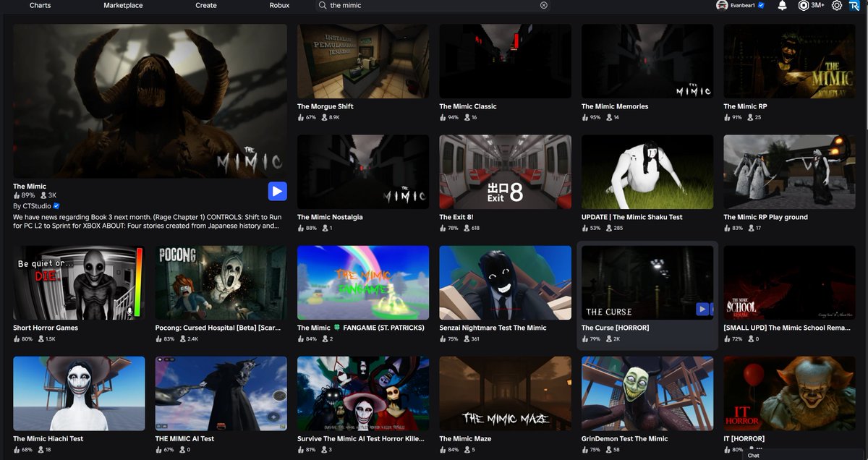This screenshot has height=460, width=868.
Task: Click the 'We have news regarding Book 3' description
Action: point(147,221)
